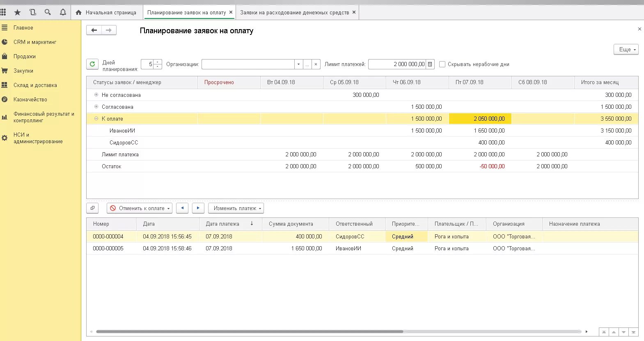
Task: Move down one row with the list arrow
Action: [623, 332]
